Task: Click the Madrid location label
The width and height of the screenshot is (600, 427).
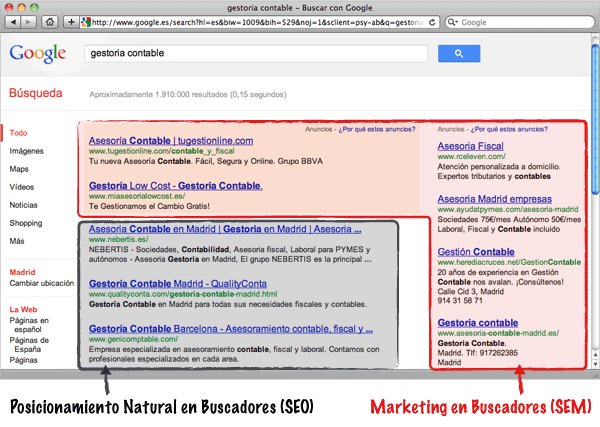Action: click(x=23, y=272)
